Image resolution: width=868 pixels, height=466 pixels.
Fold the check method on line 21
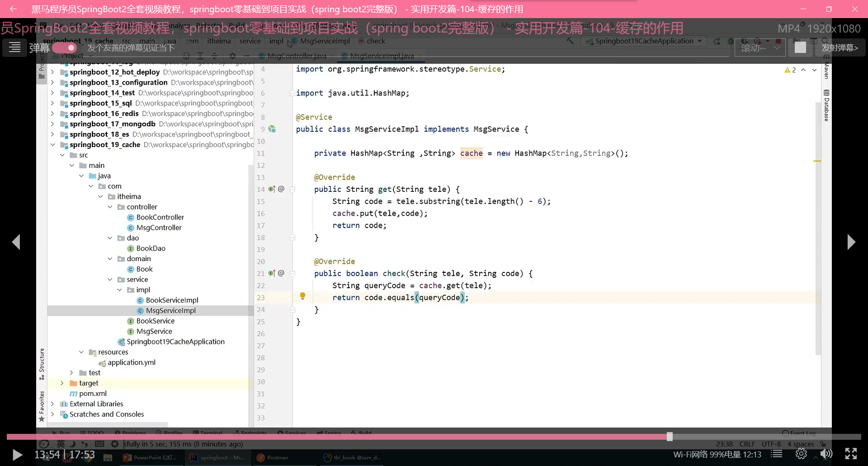click(292, 274)
